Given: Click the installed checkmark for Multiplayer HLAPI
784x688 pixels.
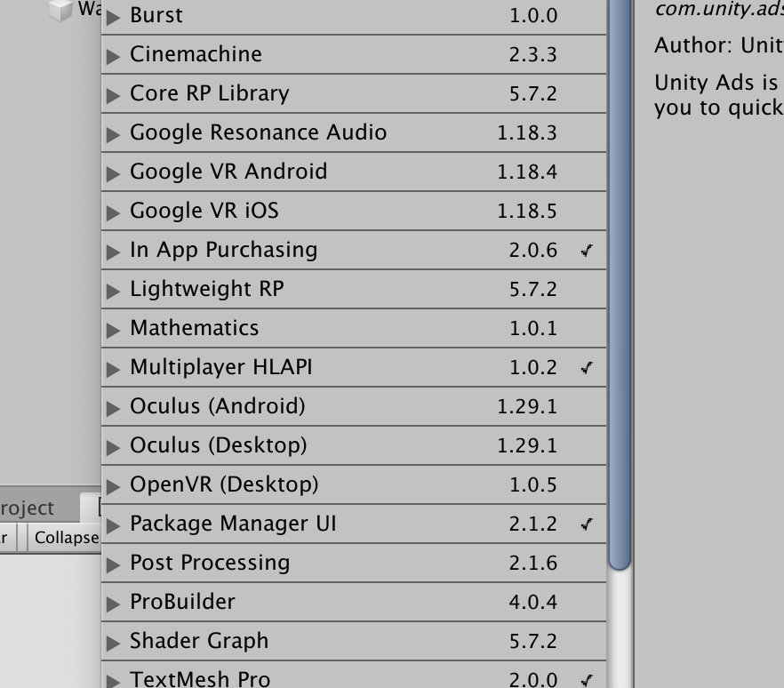Looking at the screenshot, I should (587, 367).
